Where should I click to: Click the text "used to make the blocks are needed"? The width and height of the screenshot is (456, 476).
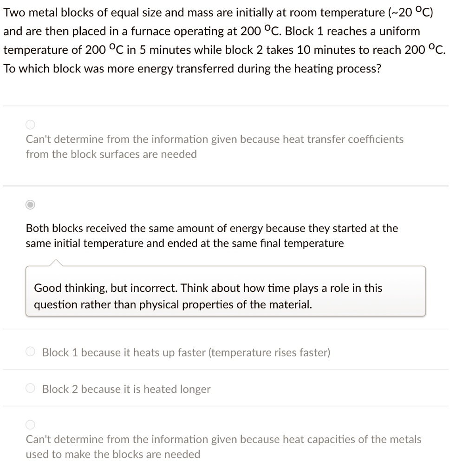tap(113, 454)
